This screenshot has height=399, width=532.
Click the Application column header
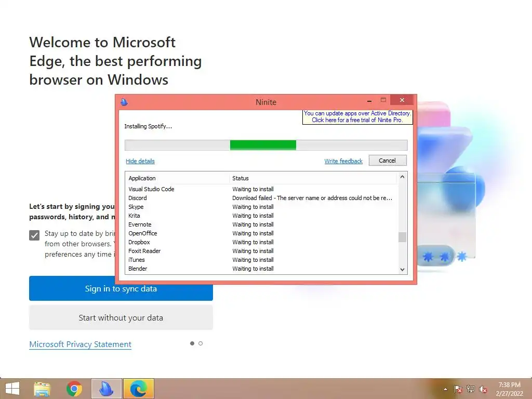tap(177, 178)
